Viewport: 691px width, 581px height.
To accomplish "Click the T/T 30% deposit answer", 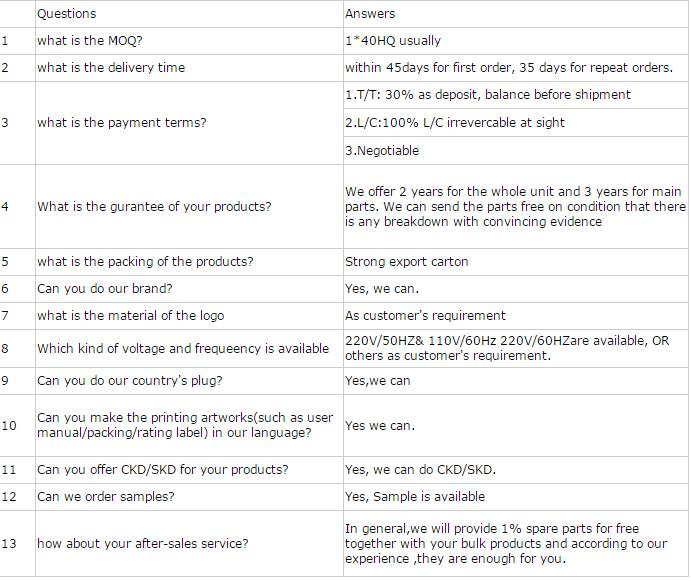I will click(488, 95).
